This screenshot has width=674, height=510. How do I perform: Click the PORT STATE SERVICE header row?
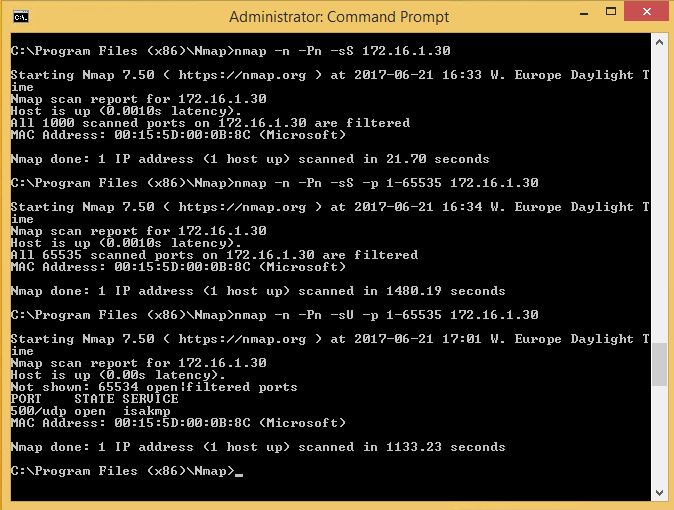(x=95, y=399)
